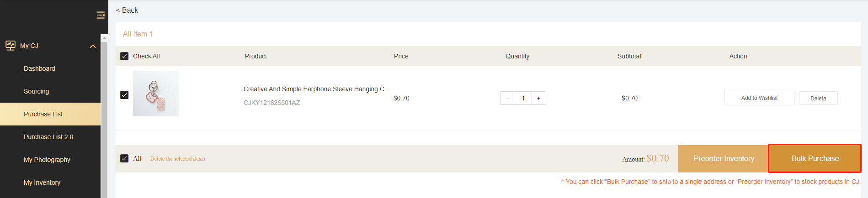This screenshot has height=198, width=868.
Task: Click the Bulk Purchase button
Action: point(815,158)
